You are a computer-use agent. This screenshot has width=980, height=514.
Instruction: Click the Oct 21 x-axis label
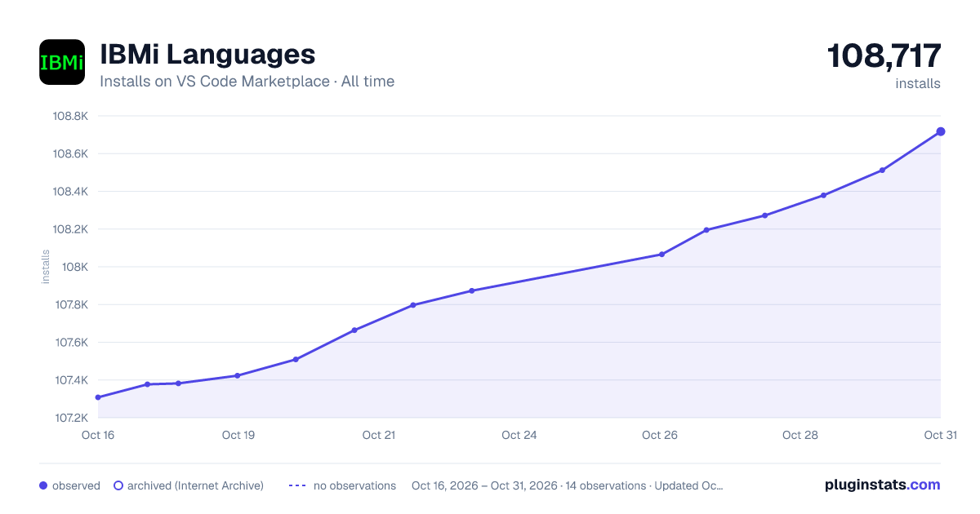(379, 435)
